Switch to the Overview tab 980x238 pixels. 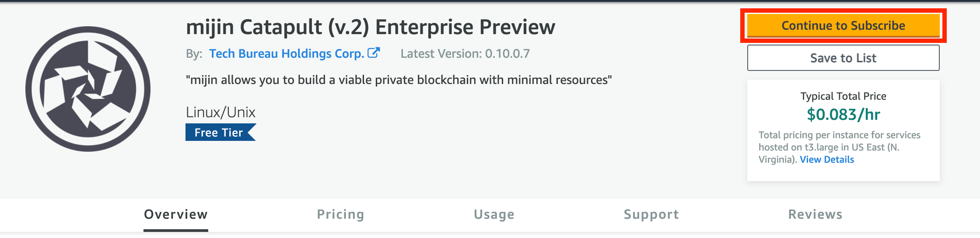pyautogui.click(x=176, y=214)
